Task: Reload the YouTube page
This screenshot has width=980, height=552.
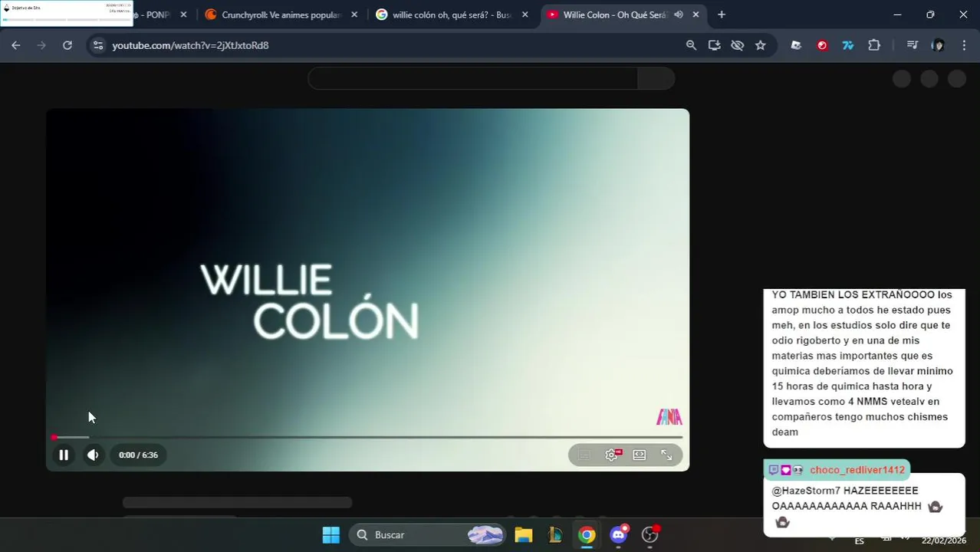Action: pyautogui.click(x=67, y=45)
